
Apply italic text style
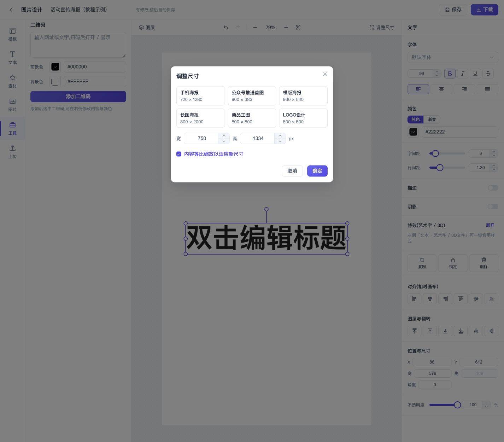(462, 74)
